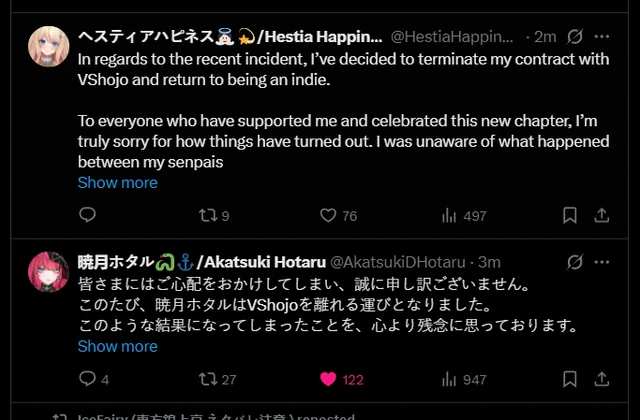Like Hestia Happiness's post
This screenshot has height=420, width=640.
[x=327, y=215]
